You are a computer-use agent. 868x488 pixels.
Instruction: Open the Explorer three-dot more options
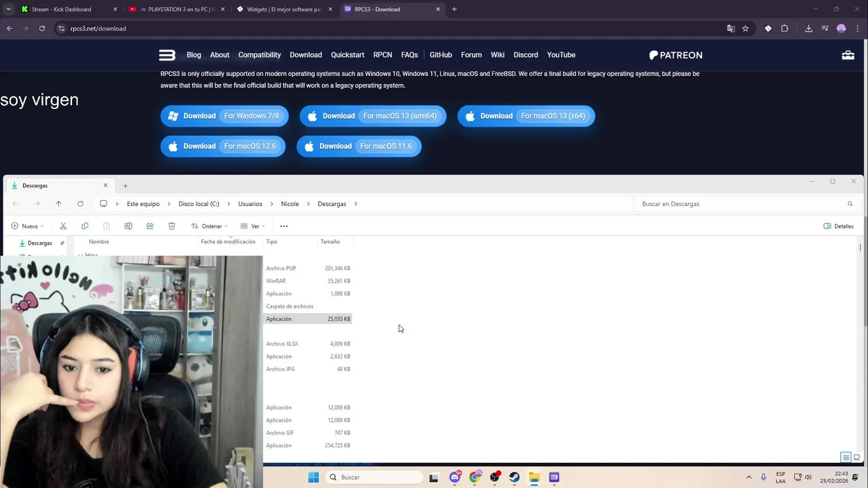coord(284,226)
